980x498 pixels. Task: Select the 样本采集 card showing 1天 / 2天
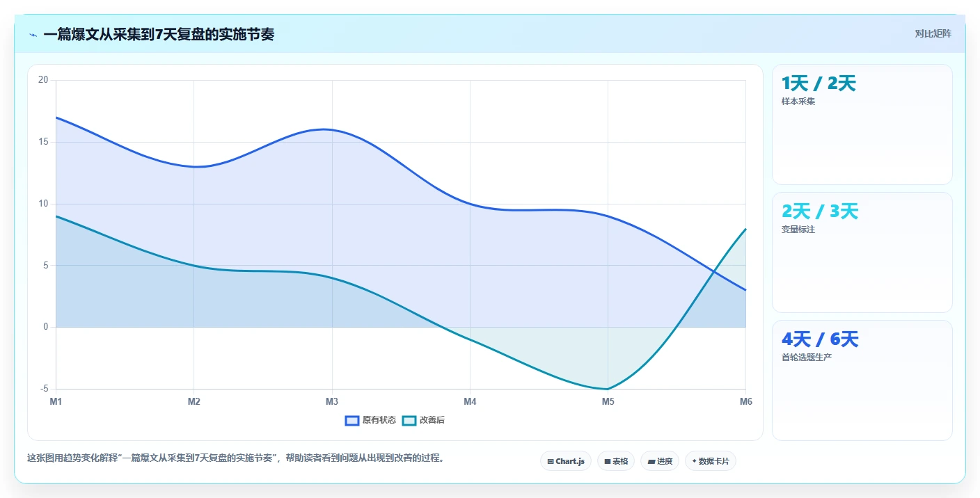pyautogui.click(x=862, y=124)
